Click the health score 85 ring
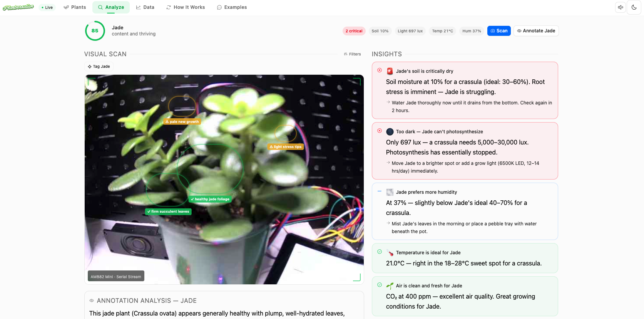 click(95, 31)
